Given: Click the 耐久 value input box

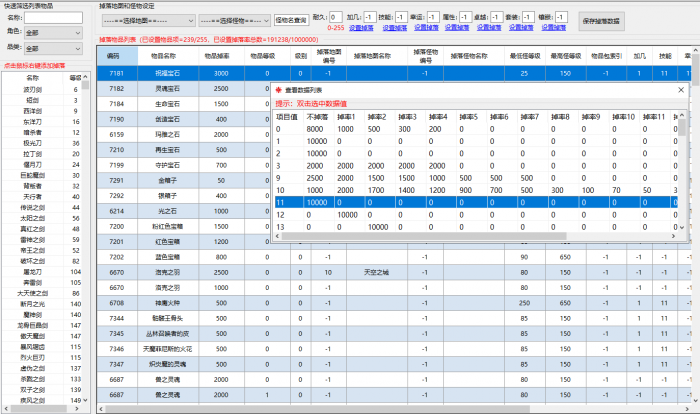Looking at the screenshot, I should (x=336, y=17).
